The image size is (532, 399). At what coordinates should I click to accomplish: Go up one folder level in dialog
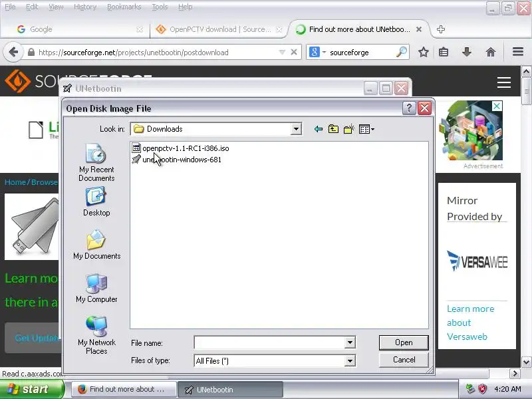pos(333,129)
